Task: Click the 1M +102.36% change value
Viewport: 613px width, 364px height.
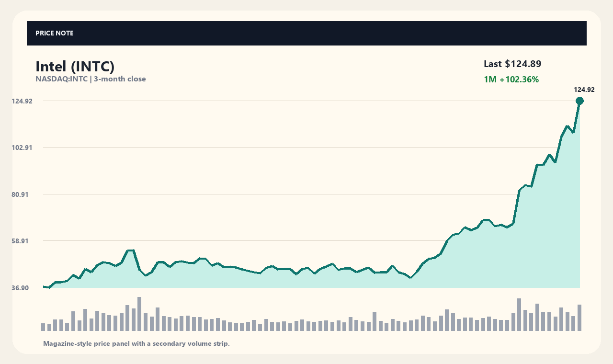Action: click(x=511, y=80)
